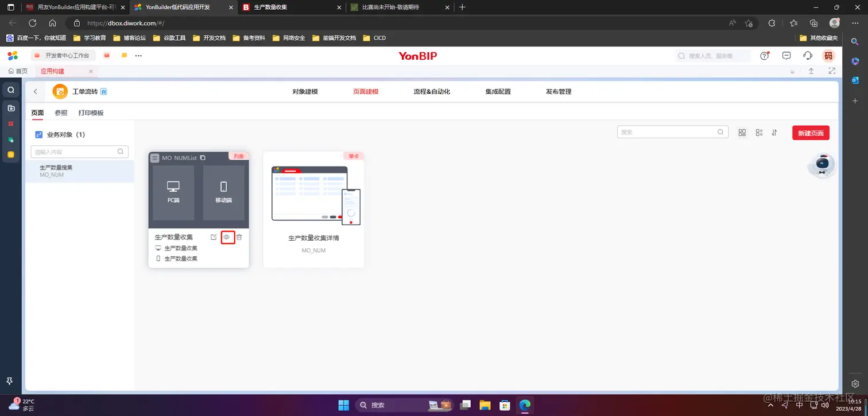
Task: Click the back chevron left of 工单流转
Action: [35, 91]
